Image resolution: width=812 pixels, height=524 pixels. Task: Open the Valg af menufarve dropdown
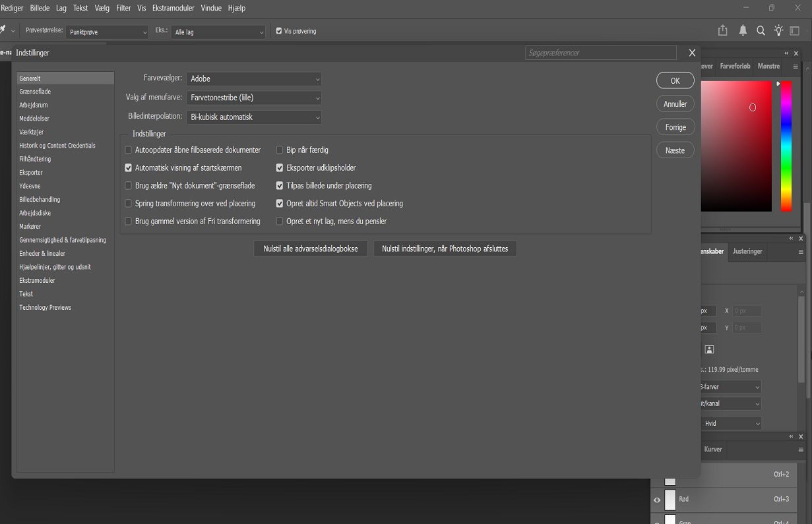[254, 98]
